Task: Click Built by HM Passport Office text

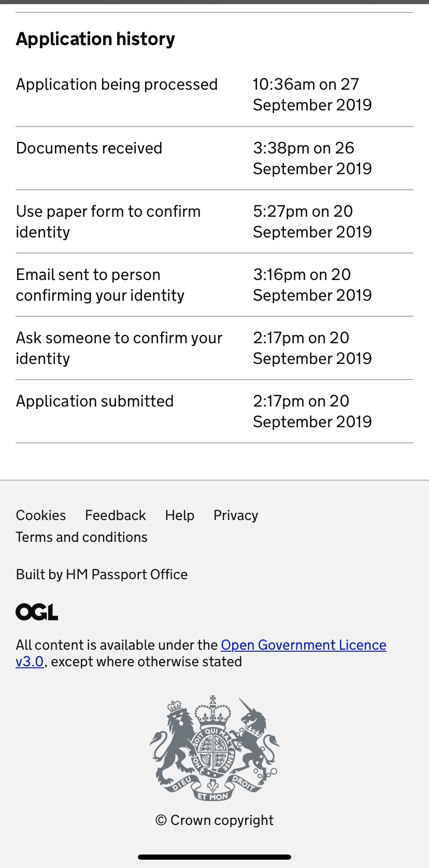Action: 102,574
